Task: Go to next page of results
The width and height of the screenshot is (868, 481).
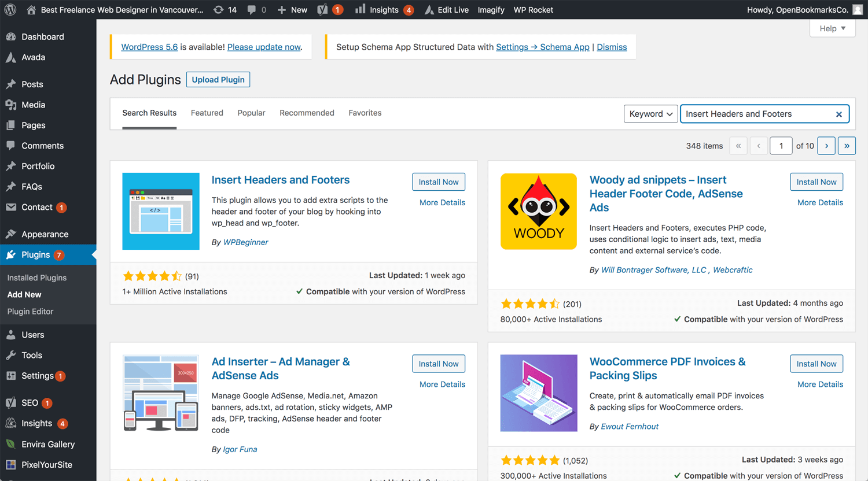Action: 826,146
